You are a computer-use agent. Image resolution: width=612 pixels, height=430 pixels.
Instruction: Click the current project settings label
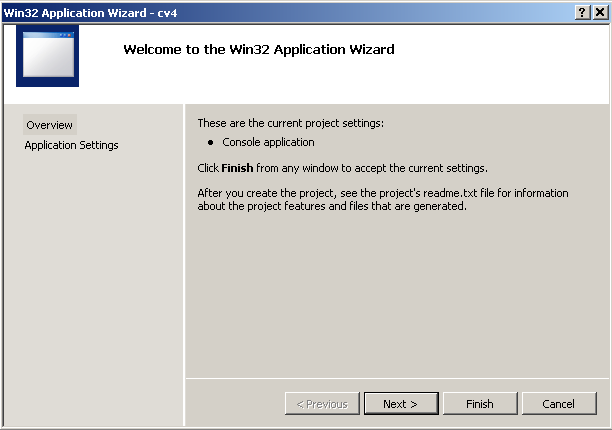(290, 123)
